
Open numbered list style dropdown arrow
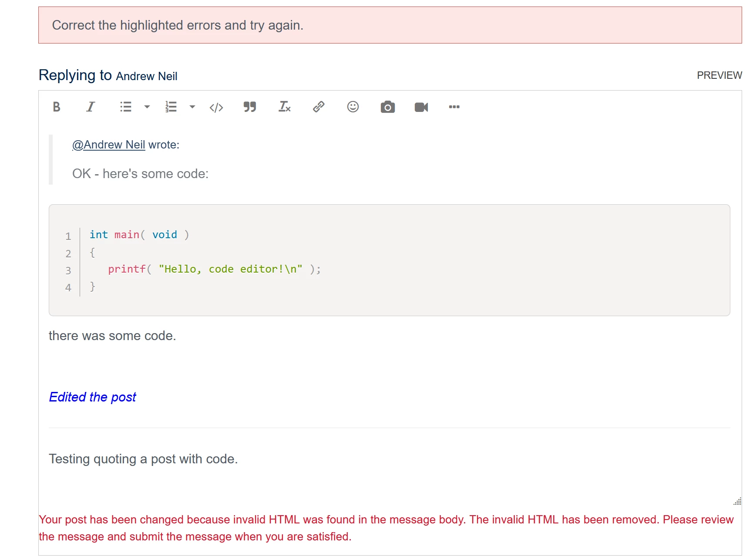pyautogui.click(x=192, y=107)
